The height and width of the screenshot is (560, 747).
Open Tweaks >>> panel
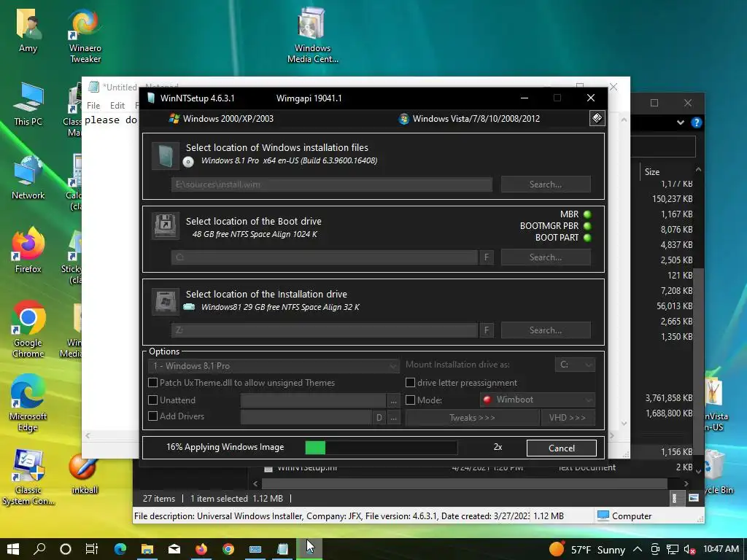[472, 418]
